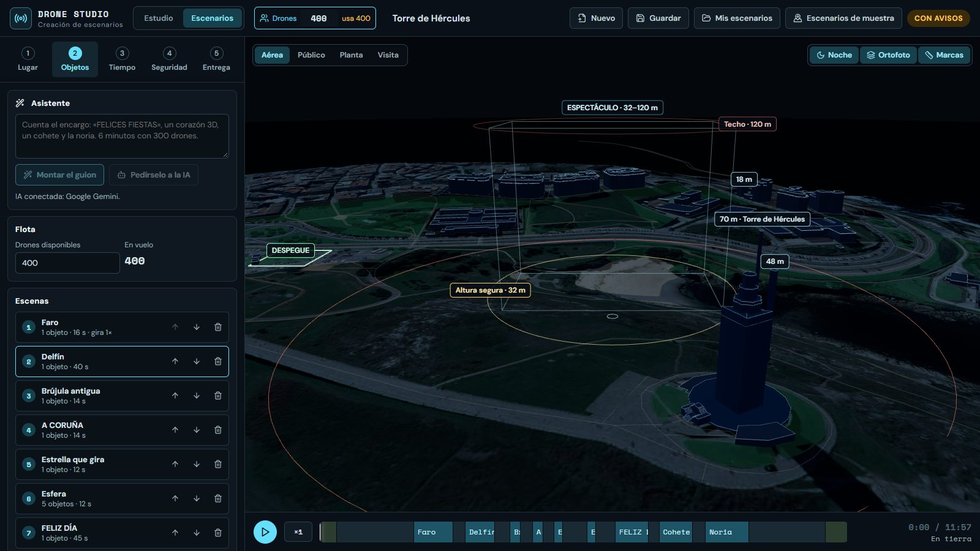Create a Nuevo scenario
This screenshot has height=551, width=980.
(x=597, y=18)
